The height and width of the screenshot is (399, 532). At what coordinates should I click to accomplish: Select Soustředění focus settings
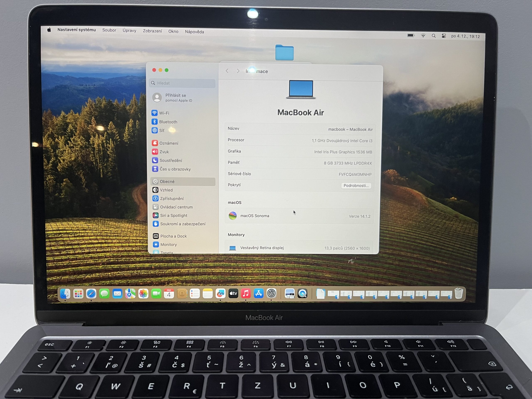click(171, 160)
